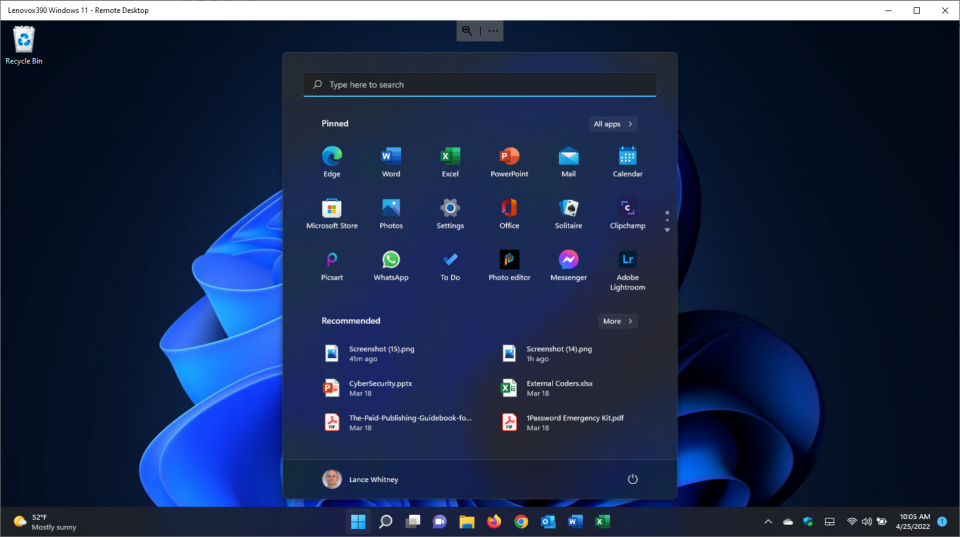Open Clipchamp video editor
This screenshot has height=537, width=960.
pos(628,213)
